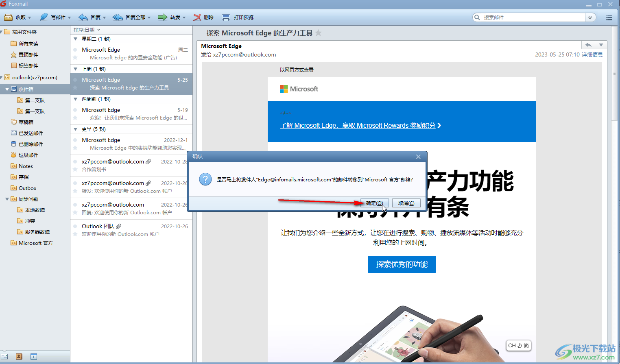620x364 pixels.
Task: Open the 2022-12-1 Microsoft Edge email
Action: click(131, 144)
